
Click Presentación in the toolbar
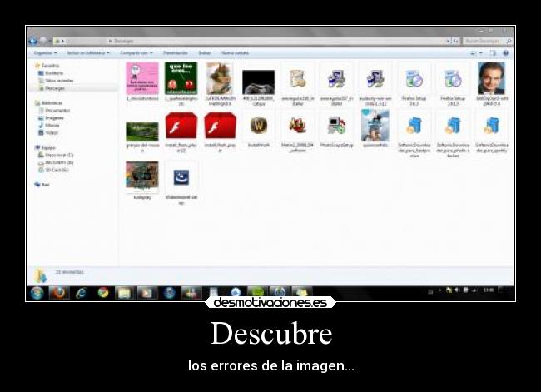click(176, 53)
